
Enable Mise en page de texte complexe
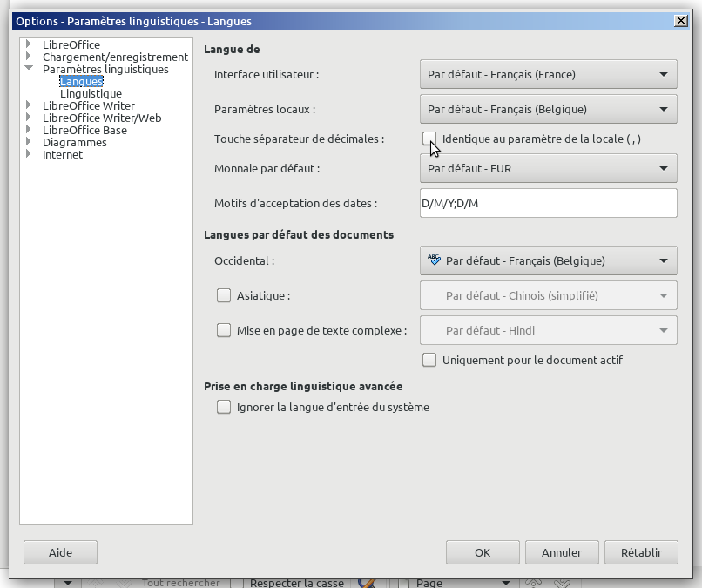point(224,330)
